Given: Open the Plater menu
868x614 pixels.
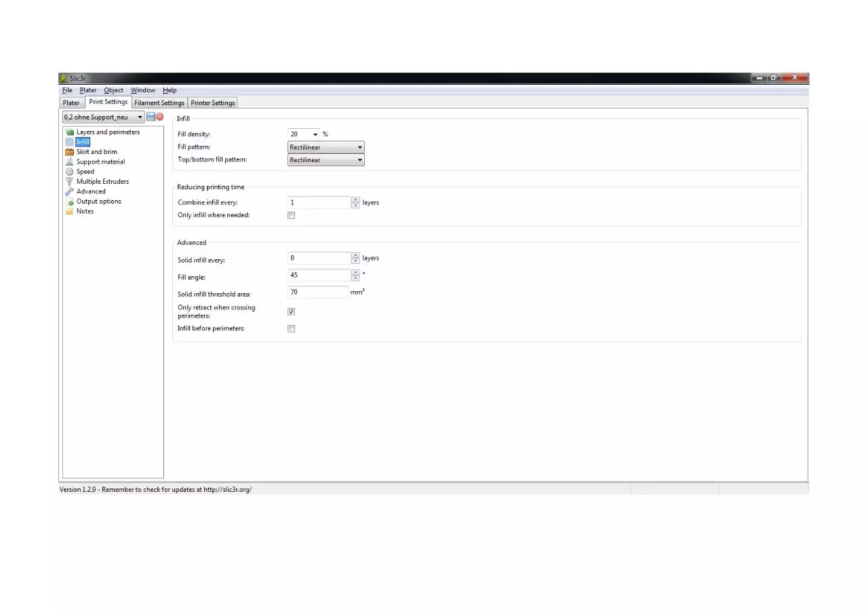Looking at the screenshot, I should point(88,90).
